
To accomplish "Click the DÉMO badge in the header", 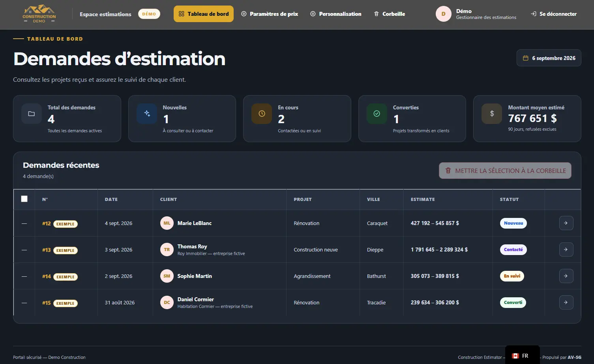I will pos(149,14).
